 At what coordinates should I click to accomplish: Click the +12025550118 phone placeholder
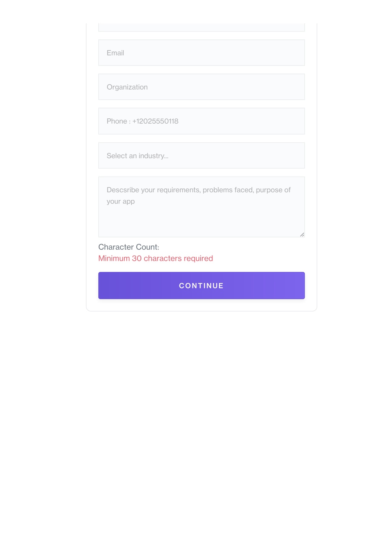point(155,121)
